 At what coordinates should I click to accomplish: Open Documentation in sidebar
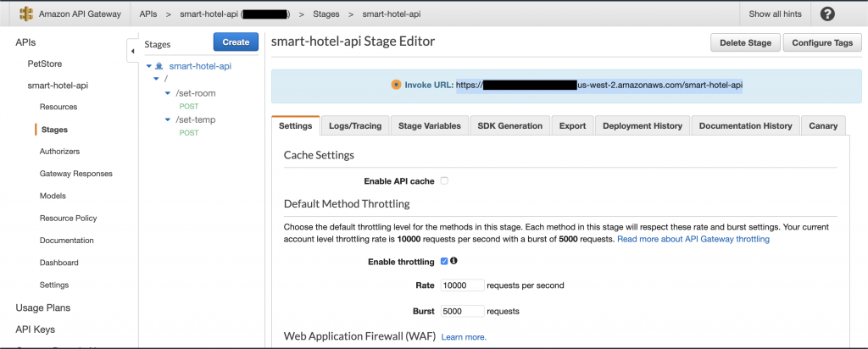[x=66, y=240]
